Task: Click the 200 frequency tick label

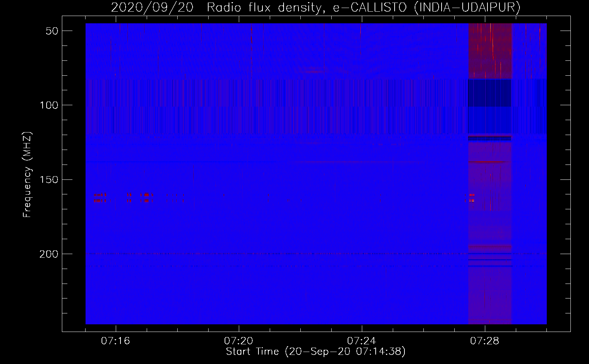Action: tap(49, 254)
